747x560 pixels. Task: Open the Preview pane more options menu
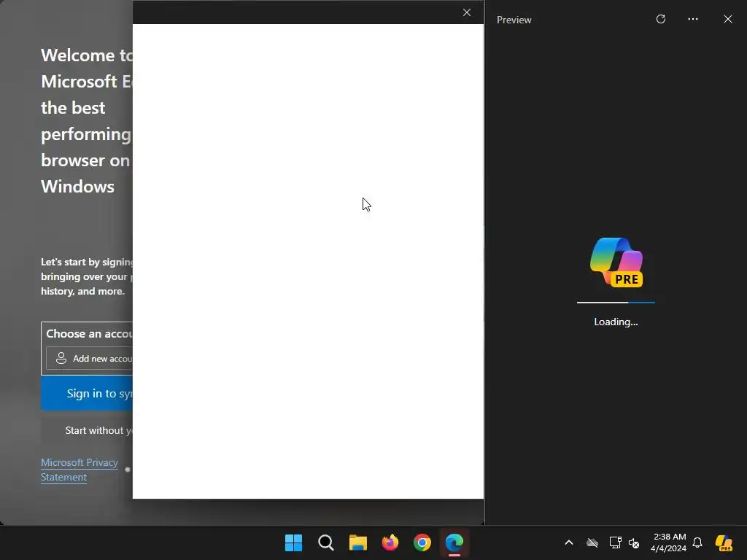coord(693,19)
